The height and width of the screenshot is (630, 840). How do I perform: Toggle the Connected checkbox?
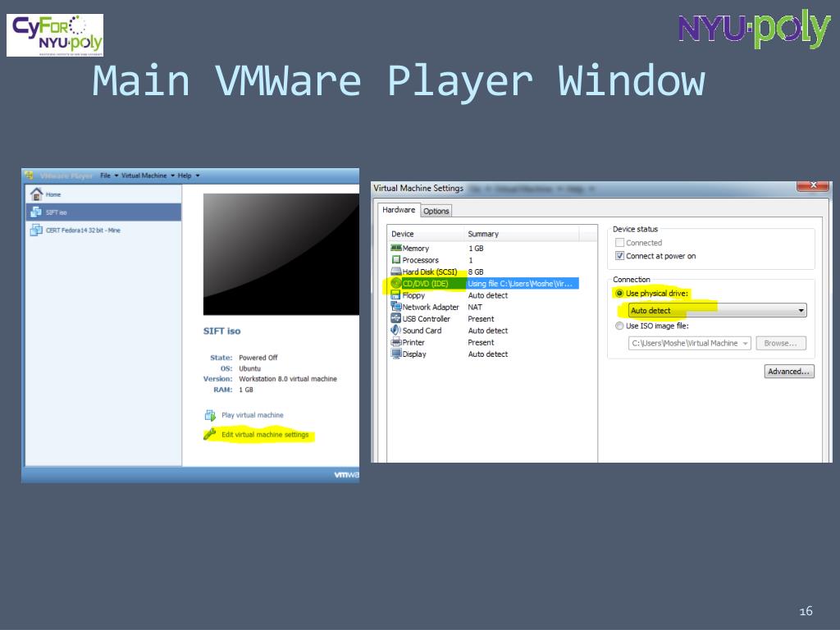[x=620, y=243]
